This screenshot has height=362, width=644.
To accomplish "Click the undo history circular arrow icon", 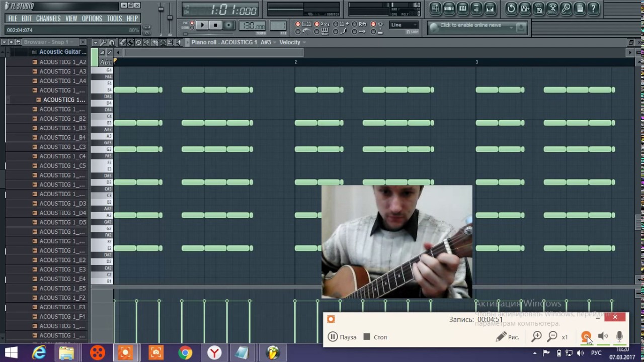I will [x=511, y=9].
